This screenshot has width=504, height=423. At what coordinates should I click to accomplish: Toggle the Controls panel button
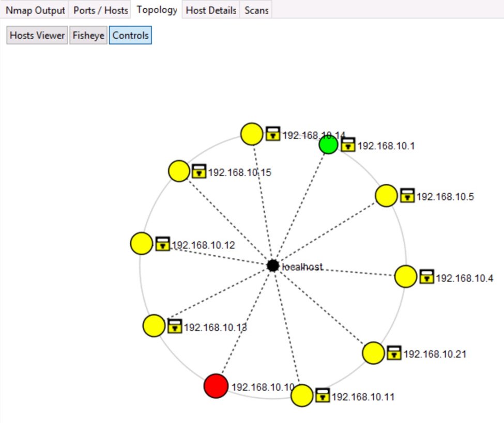(130, 36)
